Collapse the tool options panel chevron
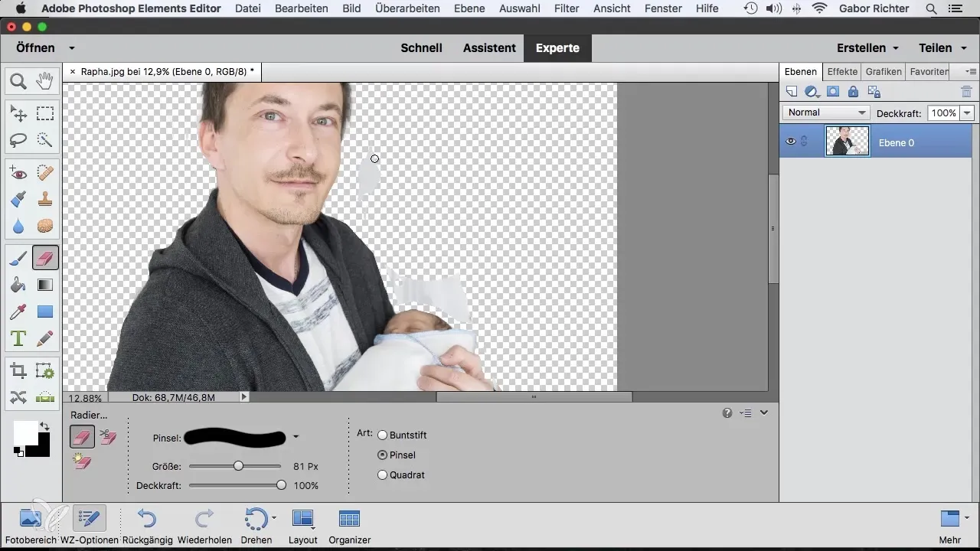This screenshot has width=980, height=551. point(764,412)
